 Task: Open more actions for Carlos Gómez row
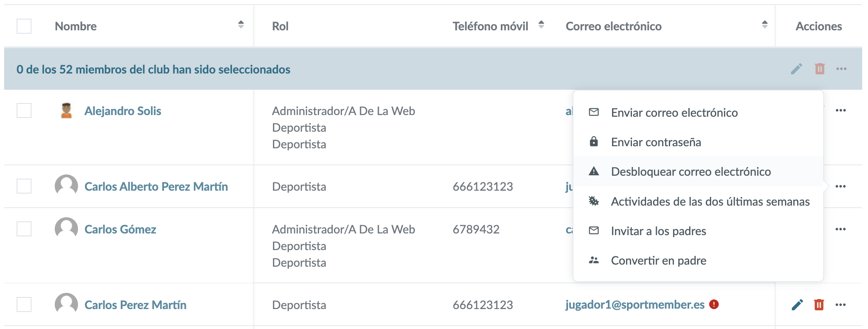tap(841, 229)
